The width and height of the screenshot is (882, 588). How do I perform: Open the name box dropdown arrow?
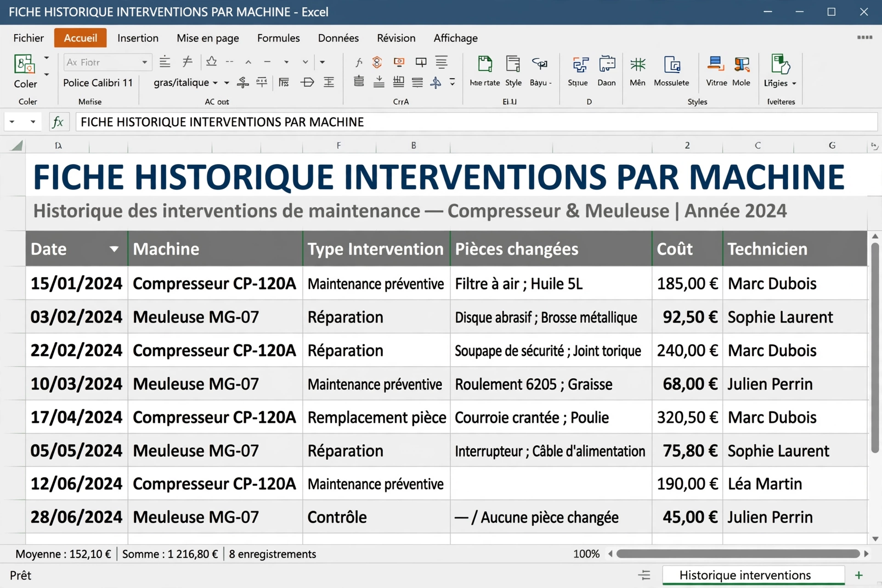(x=33, y=122)
